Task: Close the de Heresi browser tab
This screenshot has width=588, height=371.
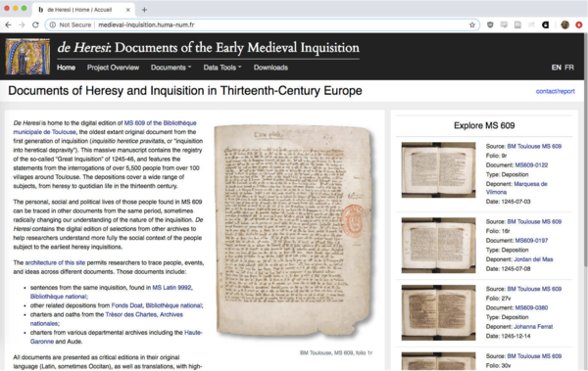Action: pos(127,10)
